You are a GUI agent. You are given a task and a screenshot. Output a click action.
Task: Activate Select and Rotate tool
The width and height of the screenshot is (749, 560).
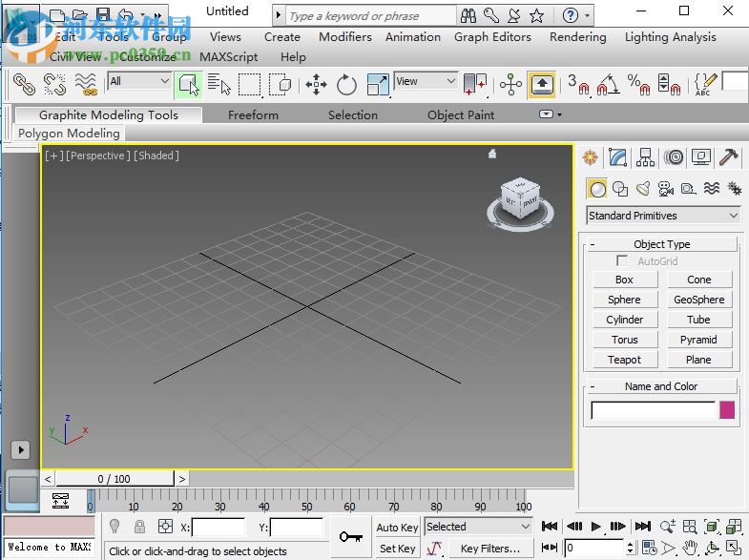(346, 85)
